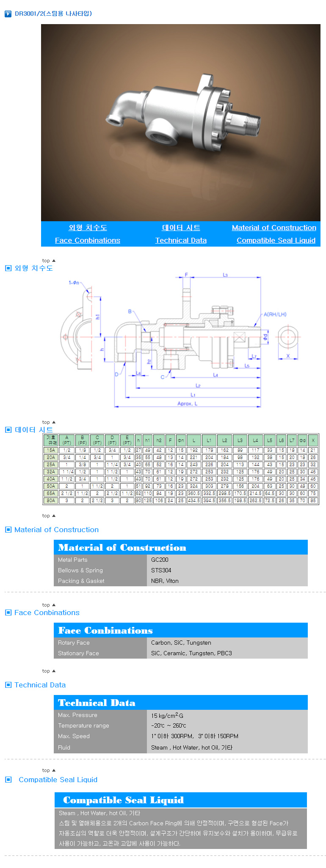The image size is (326, 868).
Task: Click top ▲ link above Compatible Seal Liquid heading
Action: tap(49, 770)
